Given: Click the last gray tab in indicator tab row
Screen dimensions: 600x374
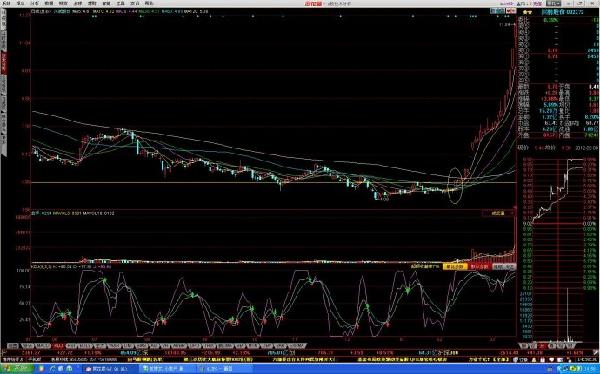Looking at the screenshot, I should [x=297, y=346].
